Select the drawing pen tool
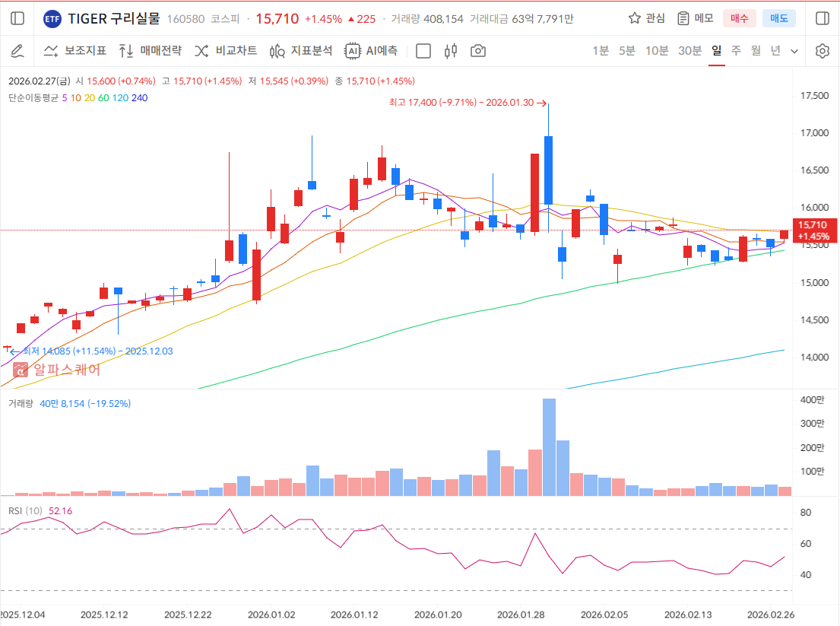This screenshot has height=626, width=840. pyautogui.click(x=18, y=51)
